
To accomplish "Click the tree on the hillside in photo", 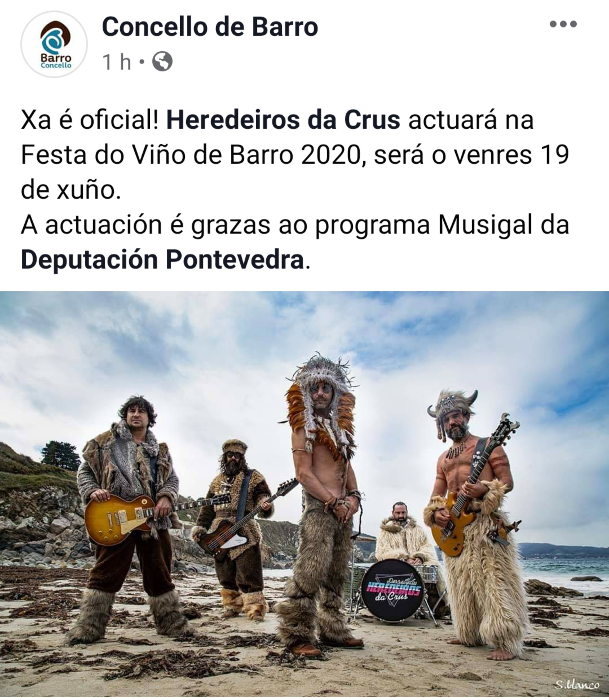I will coord(61,455).
